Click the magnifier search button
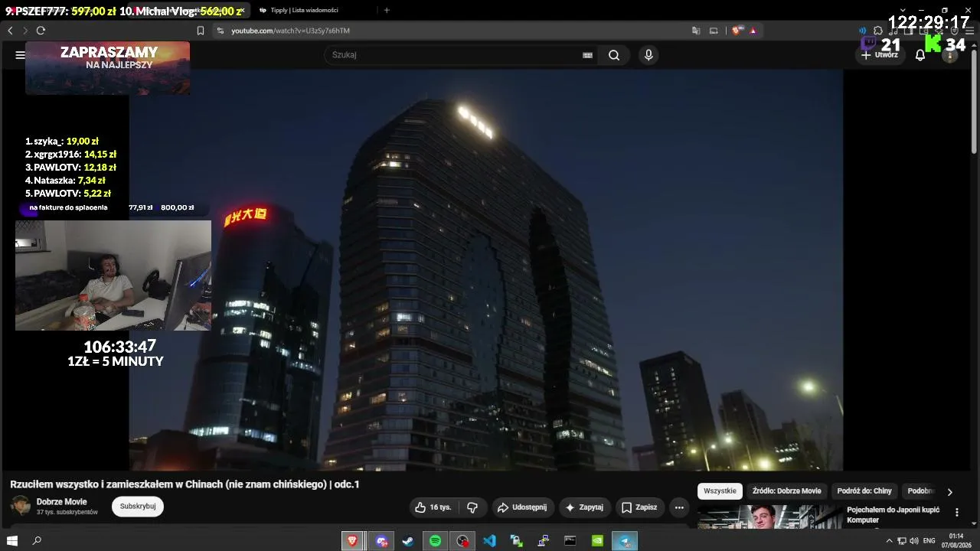The width and height of the screenshot is (980, 551). click(x=614, y=55)
